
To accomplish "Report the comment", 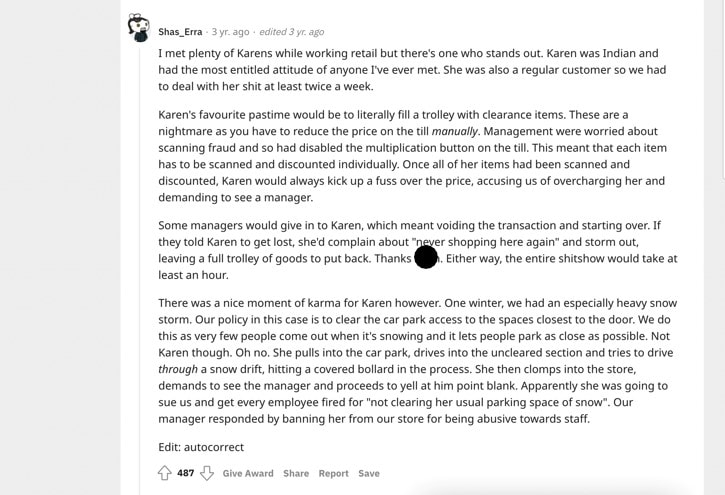I will click(333, 473).
